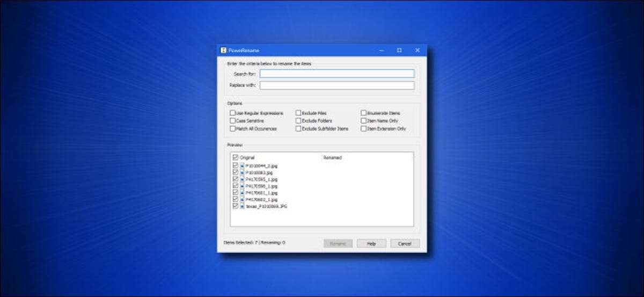Click the image file icon beside P4170596_1.jpg
644x297 pixels.
[242, 186]
